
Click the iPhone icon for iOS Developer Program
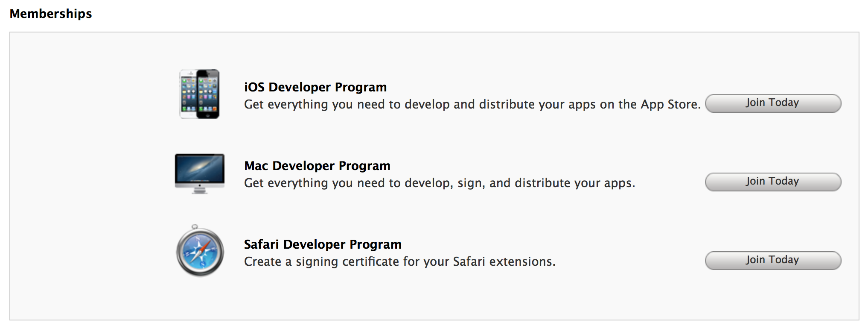point(199,94)
